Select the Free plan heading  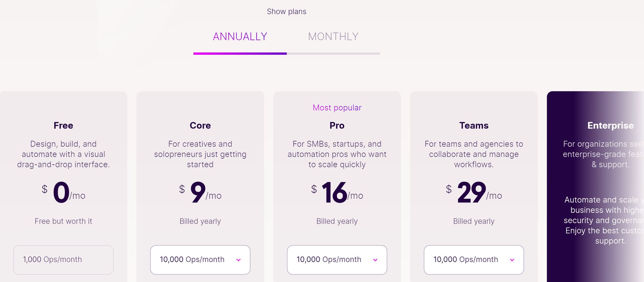pyautogui.click(x=63, y=126)
